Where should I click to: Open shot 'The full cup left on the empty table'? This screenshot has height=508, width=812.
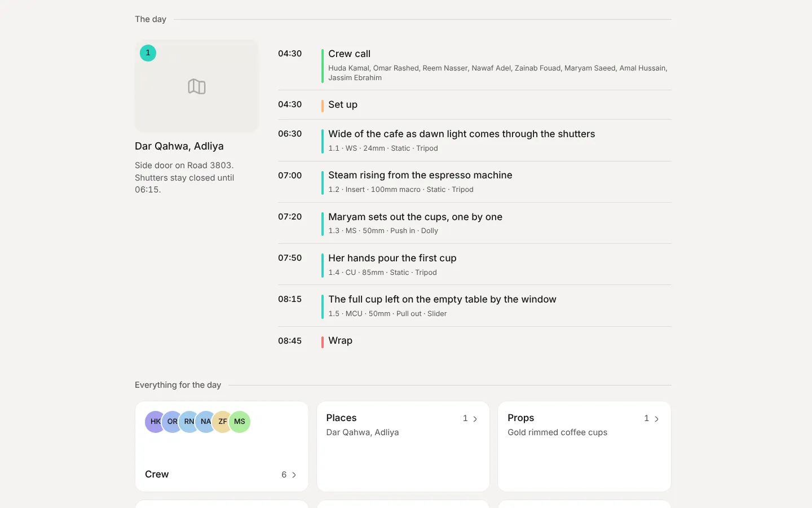[475, 306]
